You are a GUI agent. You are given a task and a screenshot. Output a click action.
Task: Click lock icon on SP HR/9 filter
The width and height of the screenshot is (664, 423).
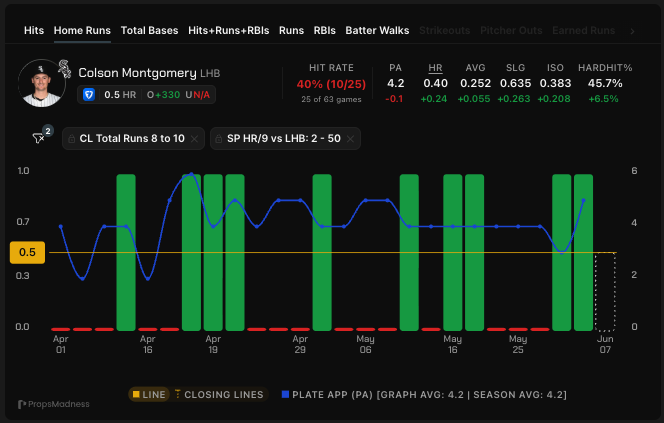coord(219,138)
